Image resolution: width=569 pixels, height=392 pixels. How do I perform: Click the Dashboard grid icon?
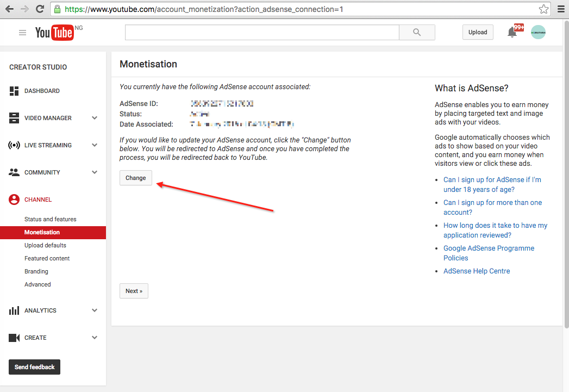(x=14, y=91)
